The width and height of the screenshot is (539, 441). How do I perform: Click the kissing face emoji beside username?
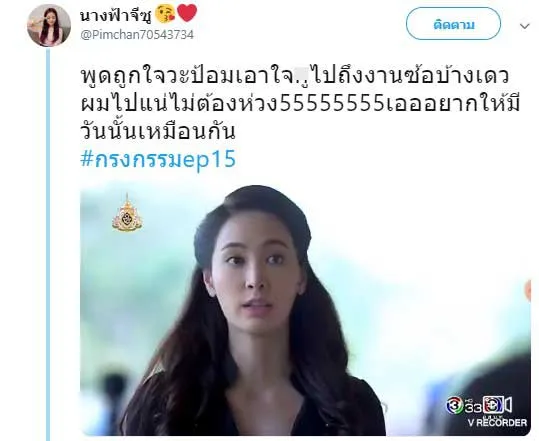(x=165, y=14)
